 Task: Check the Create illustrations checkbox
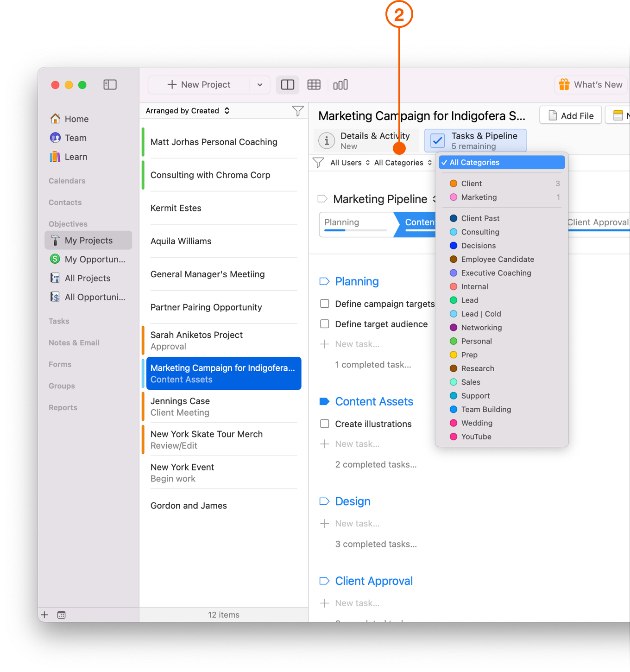pos(324,424)
